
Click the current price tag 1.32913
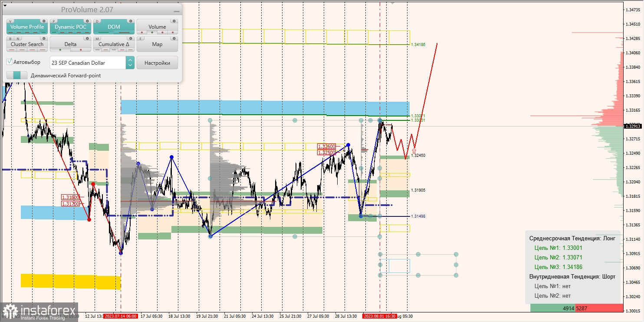point(633,126)
